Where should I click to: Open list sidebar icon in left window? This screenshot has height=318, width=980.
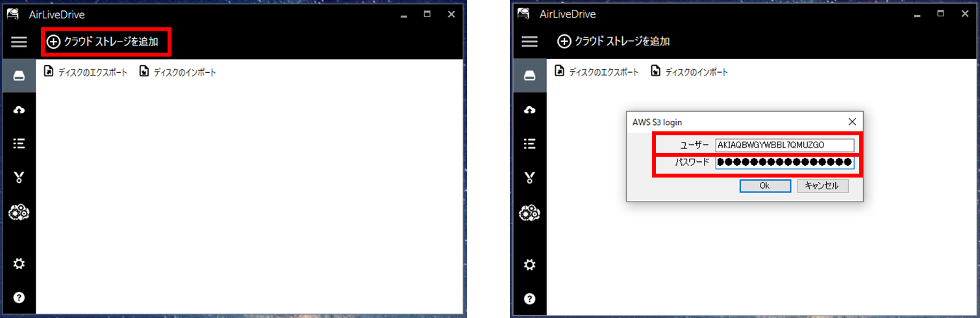pyautogui.click(x=19, y=144)
